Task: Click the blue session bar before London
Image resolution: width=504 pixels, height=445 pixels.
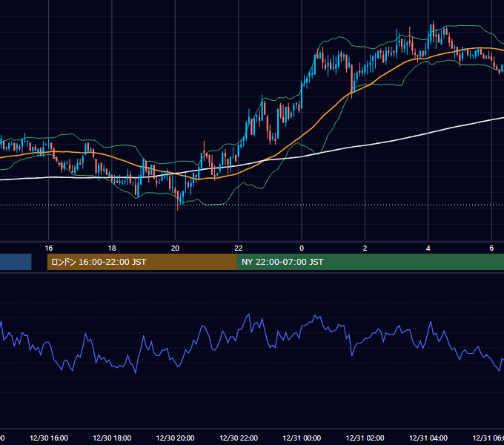Action: pos(16,262)
